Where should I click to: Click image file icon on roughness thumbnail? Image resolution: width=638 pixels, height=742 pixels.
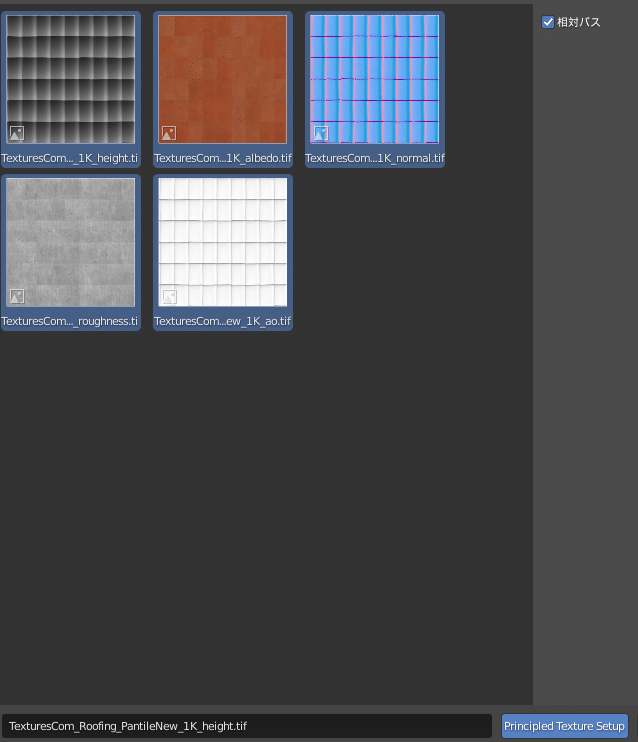[x=17, y=296]
